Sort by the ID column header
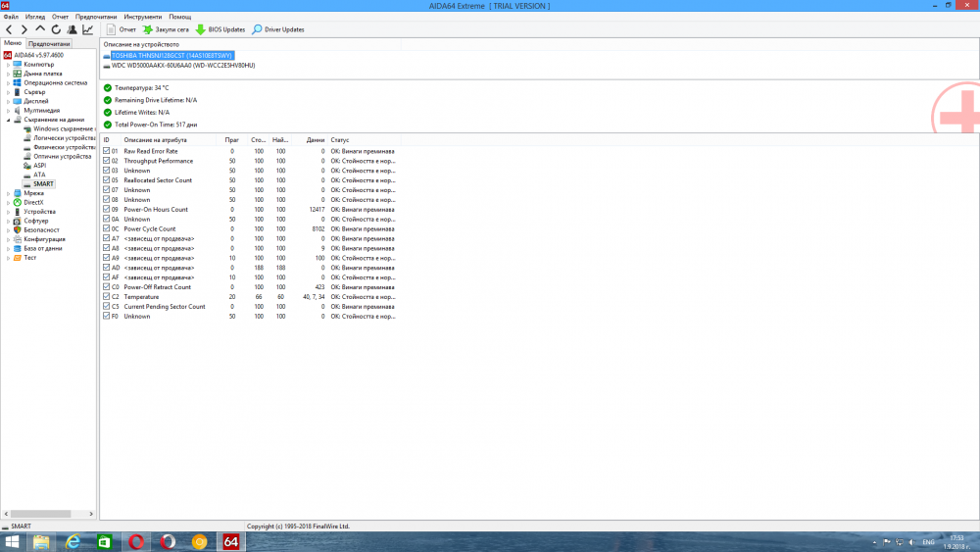 (111, 140)
